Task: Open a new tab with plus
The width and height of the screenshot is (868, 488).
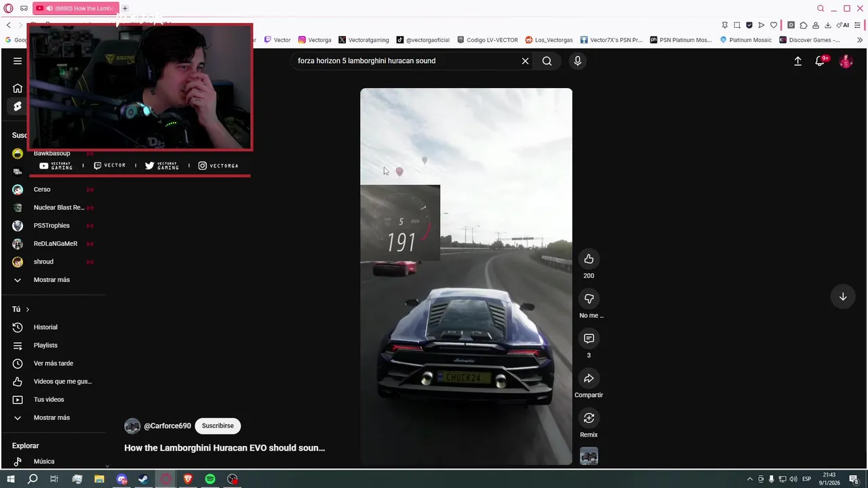Action: tap(125, 8)
